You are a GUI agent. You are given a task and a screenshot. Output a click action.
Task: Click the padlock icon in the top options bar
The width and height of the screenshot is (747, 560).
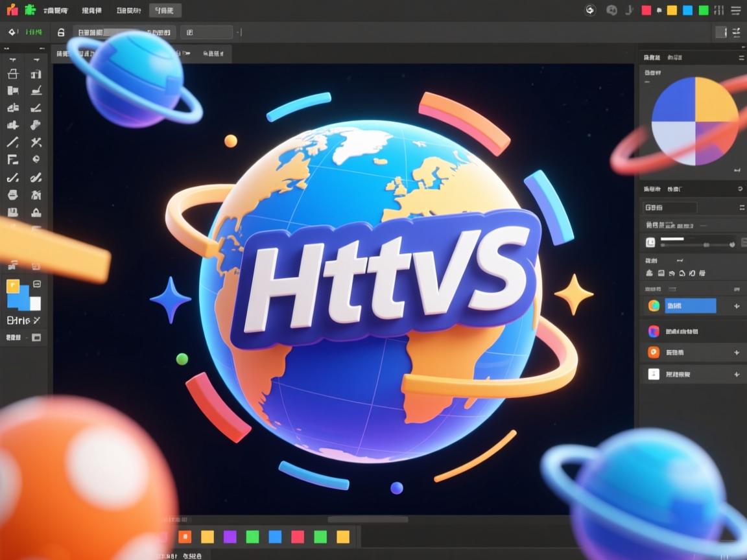(60, 31)
